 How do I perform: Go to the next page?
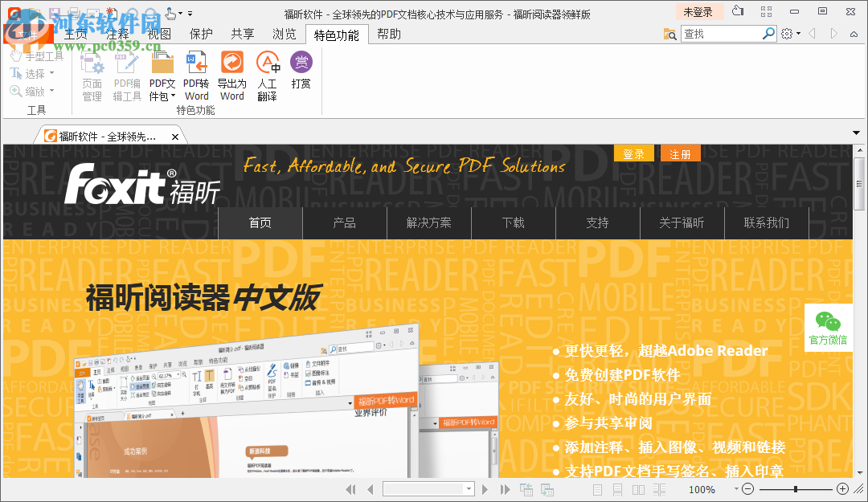pos(485,489)
